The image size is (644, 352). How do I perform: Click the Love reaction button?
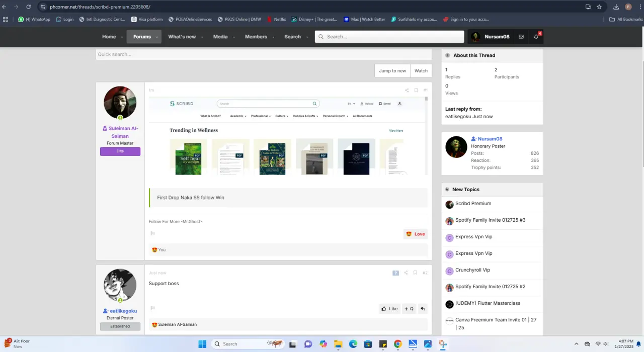(416, 234)
